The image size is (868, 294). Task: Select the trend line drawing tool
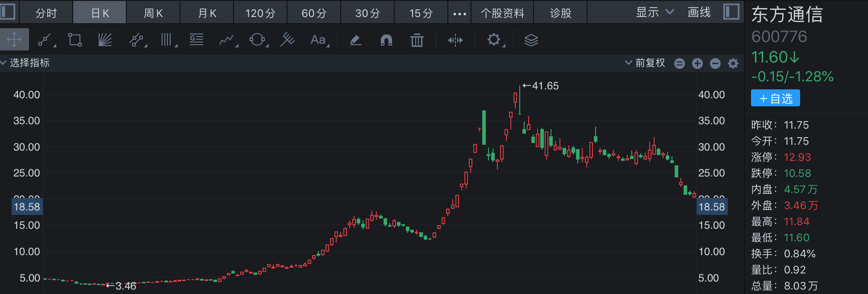point(45,40)
